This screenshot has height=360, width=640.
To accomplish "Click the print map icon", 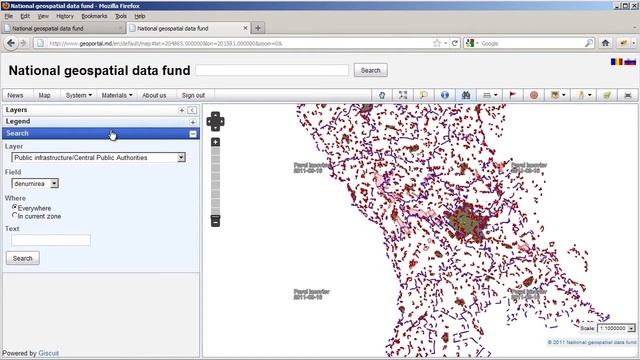I will [x=628, y=95].
